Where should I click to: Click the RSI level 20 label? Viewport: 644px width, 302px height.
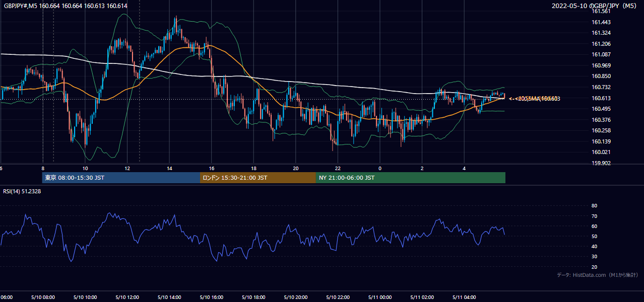point(594,267)
